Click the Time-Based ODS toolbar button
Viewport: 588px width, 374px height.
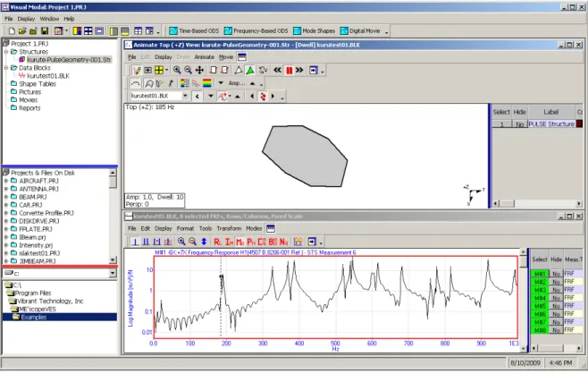194,30
